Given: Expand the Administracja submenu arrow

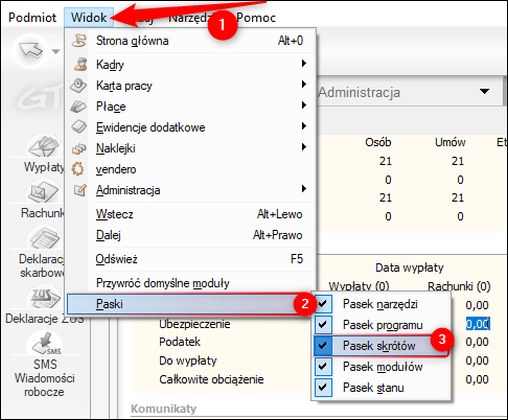Looking at the screenshot, I should 304,189.
